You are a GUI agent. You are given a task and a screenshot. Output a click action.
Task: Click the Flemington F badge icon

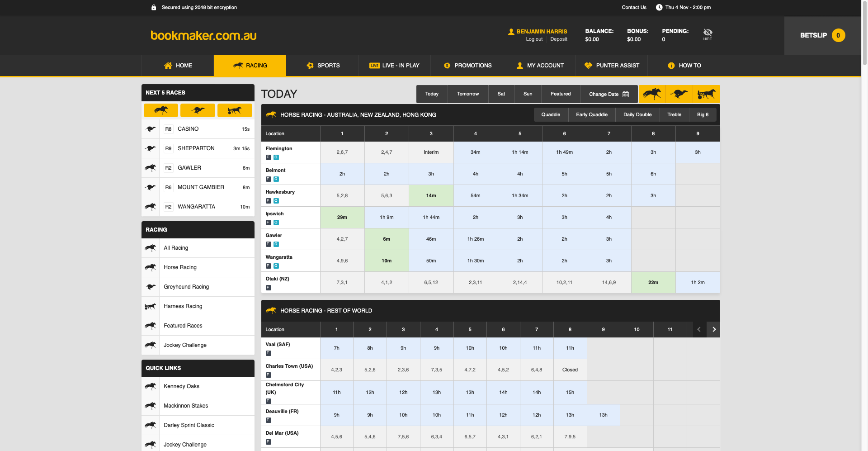(269, 157)
